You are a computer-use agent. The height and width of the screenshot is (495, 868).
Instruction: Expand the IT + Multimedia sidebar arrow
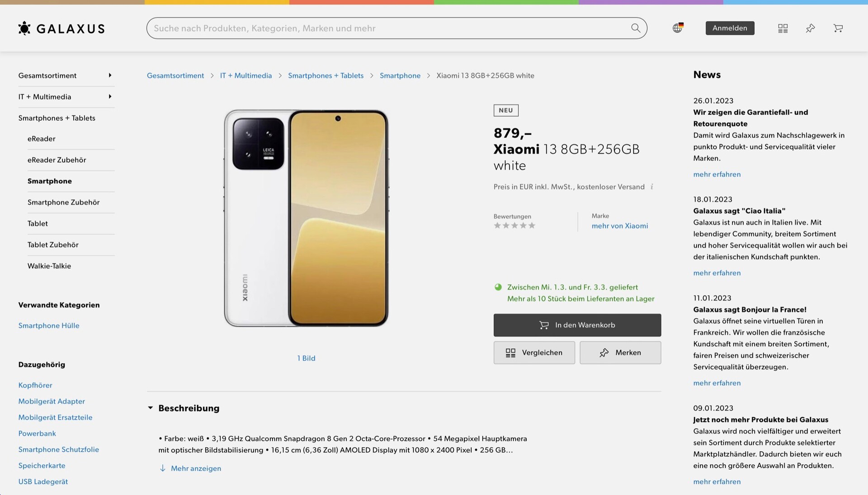click(110, 97)
